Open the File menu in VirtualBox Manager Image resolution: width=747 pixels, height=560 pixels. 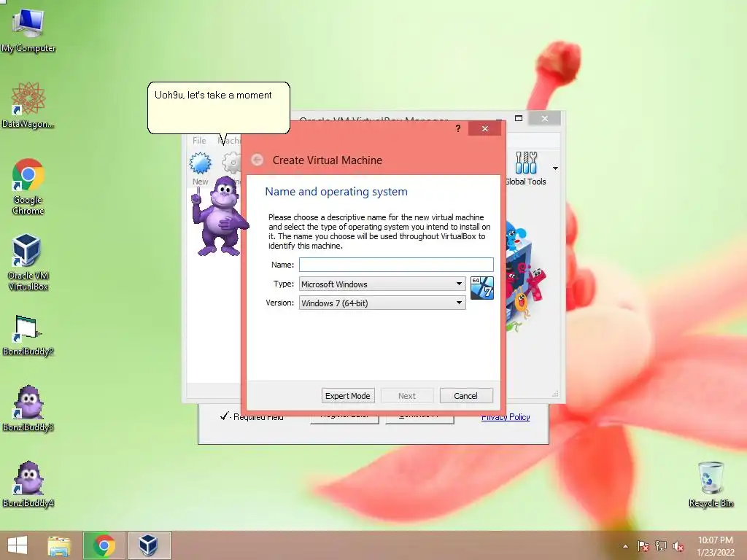pos(199,141)
